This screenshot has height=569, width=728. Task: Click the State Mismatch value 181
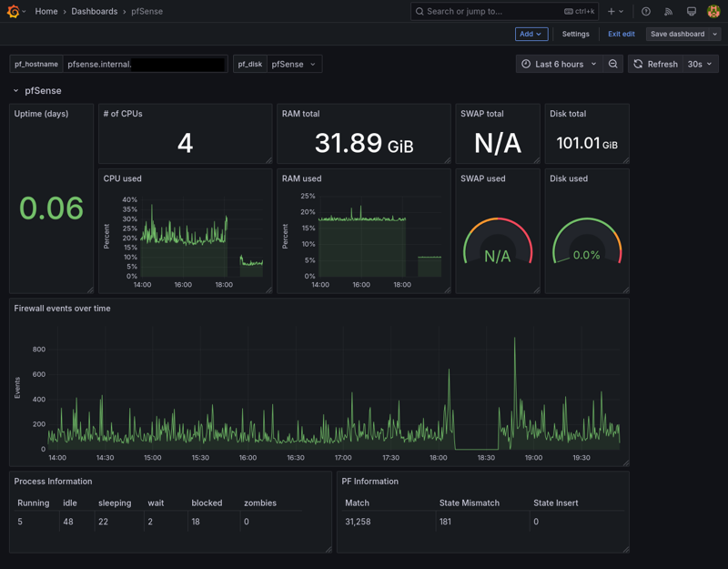[x=445, y=522]
